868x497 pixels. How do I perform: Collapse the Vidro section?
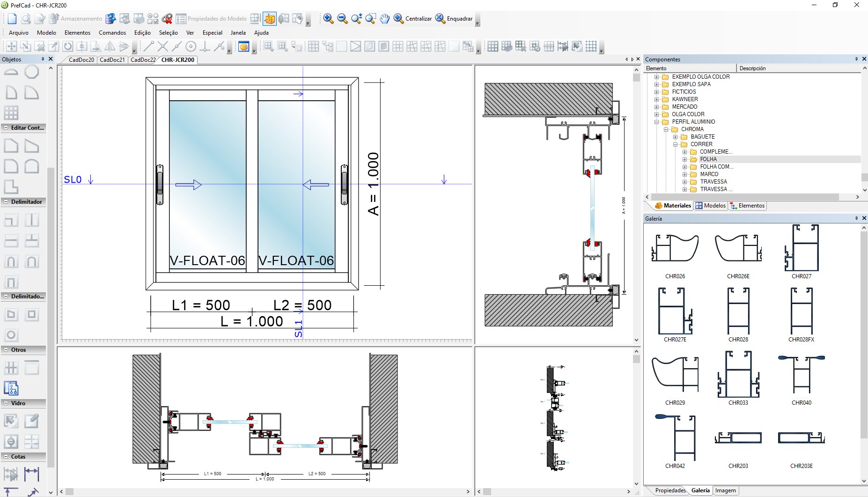tap(6, 403)
